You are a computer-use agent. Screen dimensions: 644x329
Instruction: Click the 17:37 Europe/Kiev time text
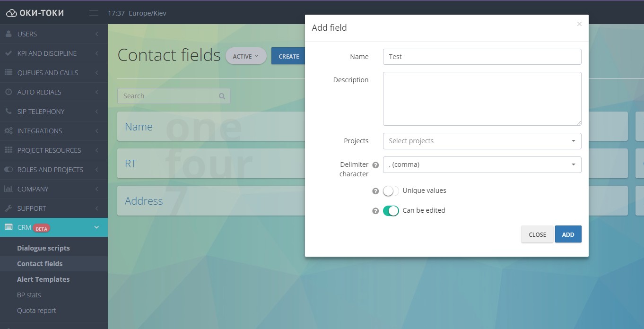coord(137,13)
